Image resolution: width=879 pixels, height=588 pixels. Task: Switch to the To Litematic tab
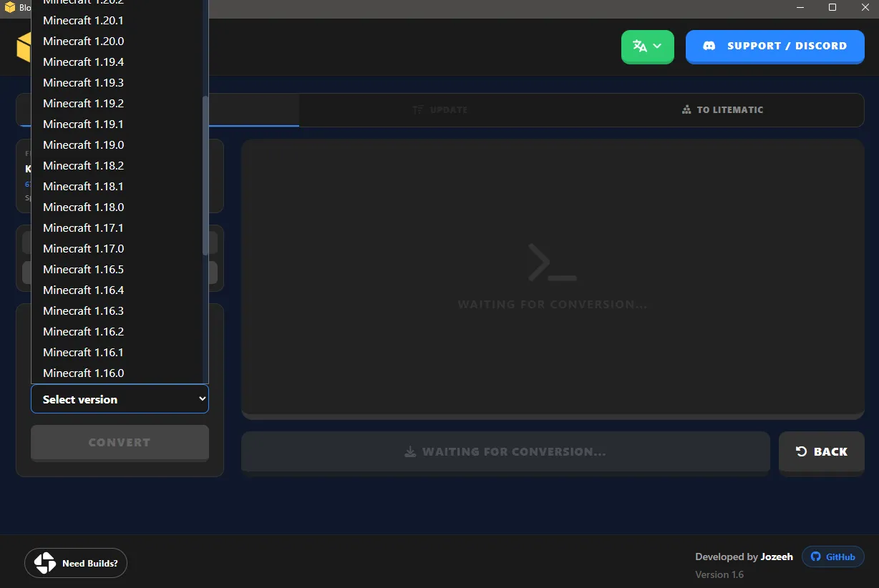722,110
